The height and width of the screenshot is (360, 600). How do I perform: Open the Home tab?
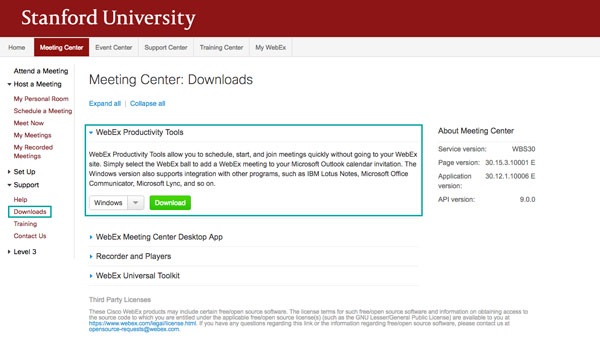tap(17, 47)
